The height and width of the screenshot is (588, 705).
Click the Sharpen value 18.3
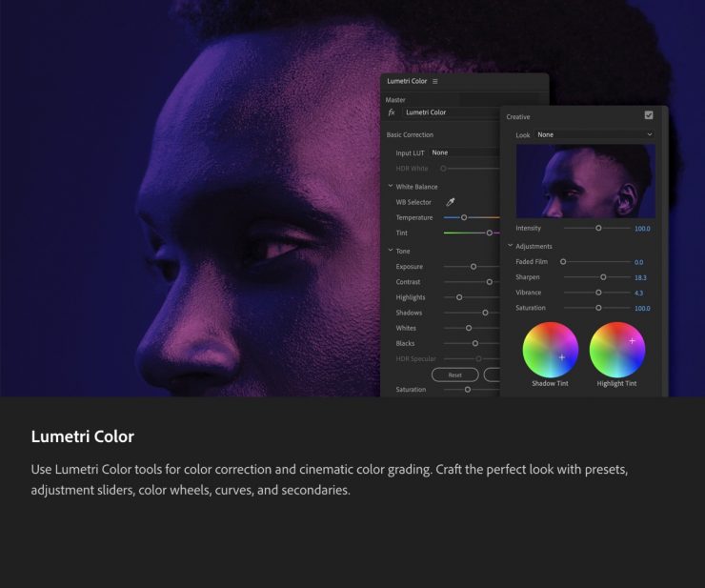click(x=640, y=277)
